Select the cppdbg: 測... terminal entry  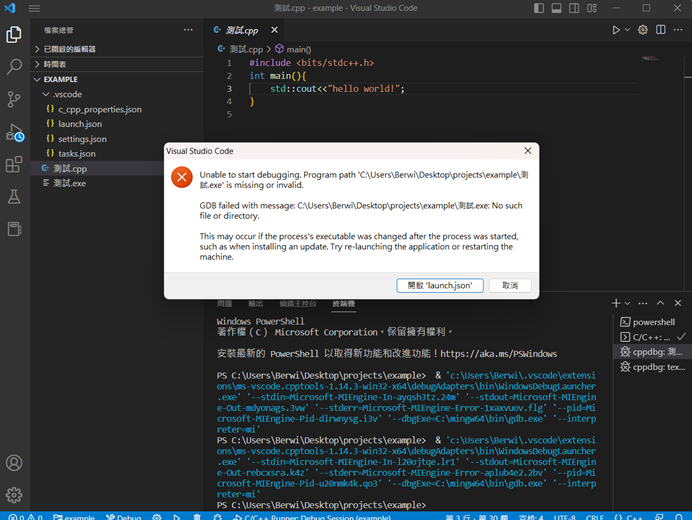point(651,352)
